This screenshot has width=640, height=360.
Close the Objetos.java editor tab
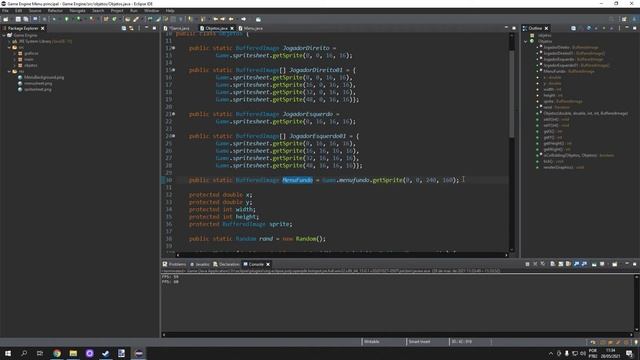(232, 28)
